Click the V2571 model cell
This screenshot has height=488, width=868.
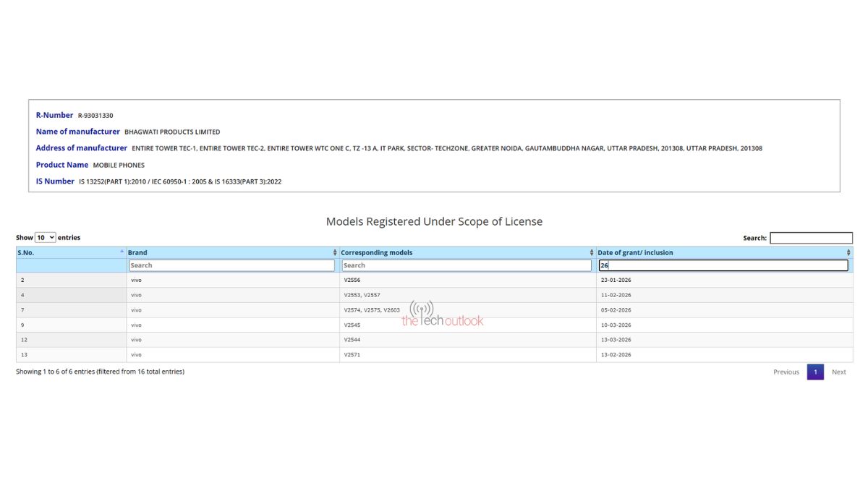[x=352, y=355]
